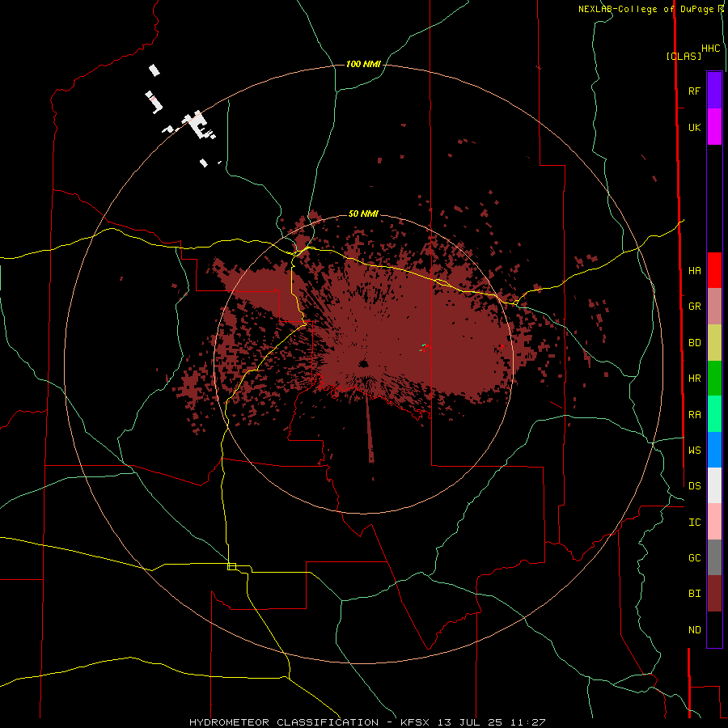Click the magenta UK legend swatch
Image resolution: width=728 pixels, height=728 pixels.
click(714, 127)
